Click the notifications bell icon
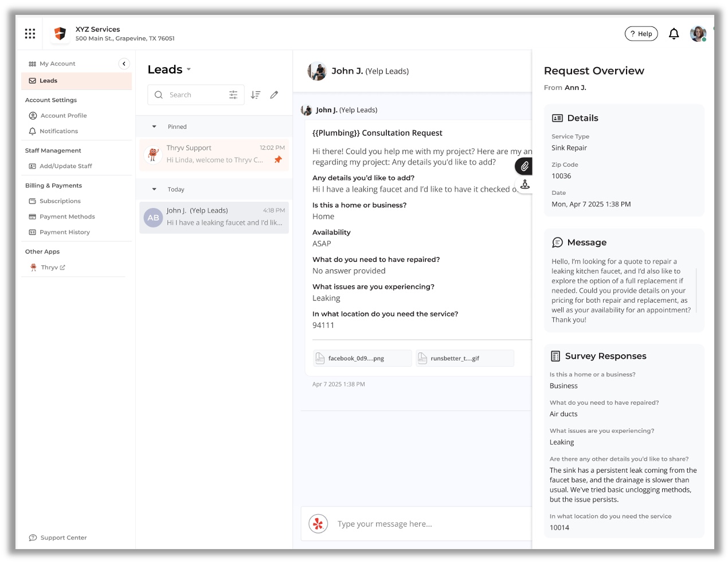Image resolution: width=728 pixels, height=564 pixels. (674, 34)
